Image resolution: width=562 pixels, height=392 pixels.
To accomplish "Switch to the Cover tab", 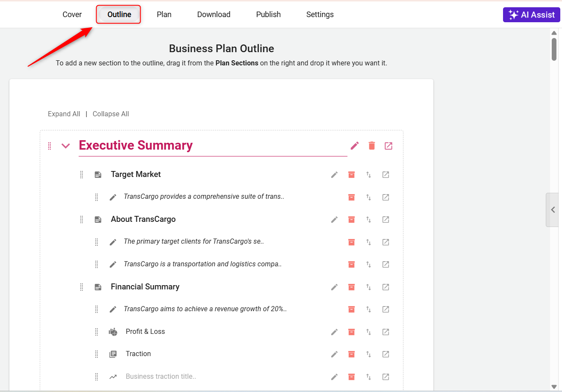I will point(72,15).
